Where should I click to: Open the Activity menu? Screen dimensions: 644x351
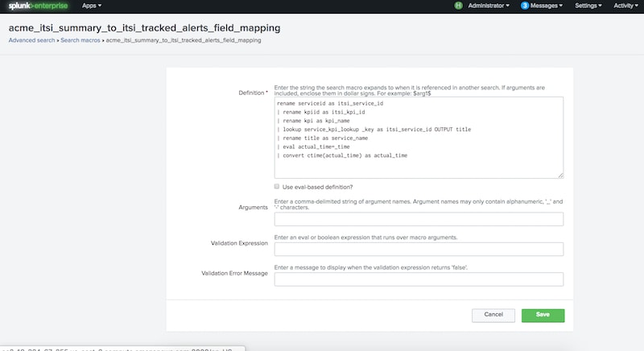click(x=625, y=6)
